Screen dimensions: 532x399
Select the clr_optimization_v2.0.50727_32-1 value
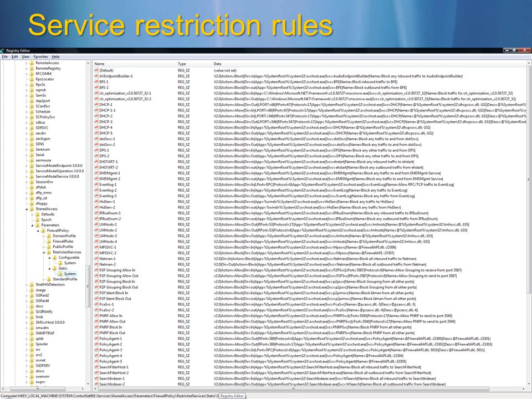(x=125, y=93)
